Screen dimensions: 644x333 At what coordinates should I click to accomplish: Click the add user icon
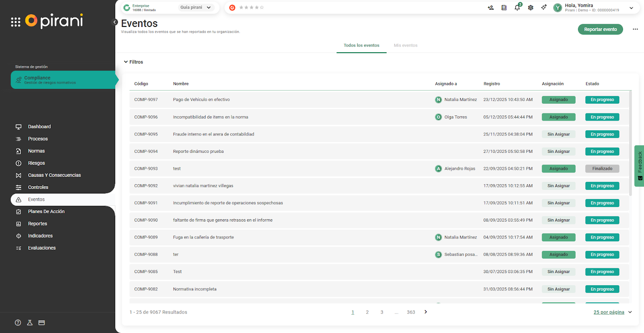[x=491, y=8]
